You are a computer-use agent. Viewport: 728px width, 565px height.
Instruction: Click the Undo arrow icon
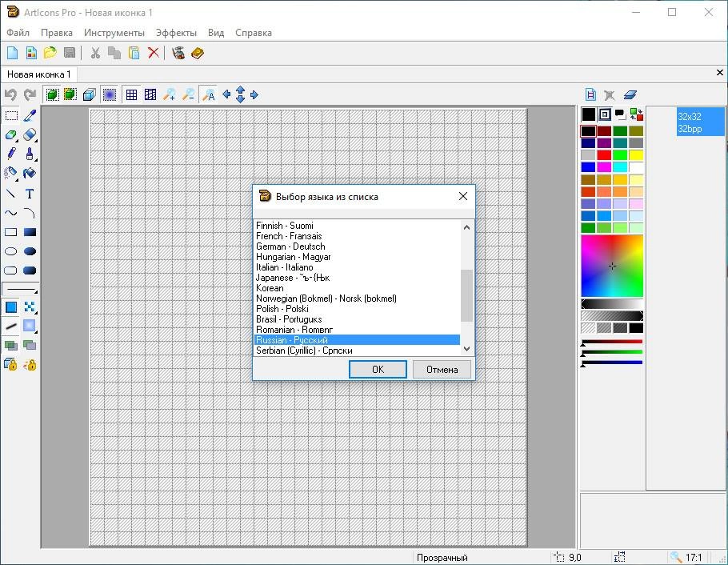tap(10, 94)
